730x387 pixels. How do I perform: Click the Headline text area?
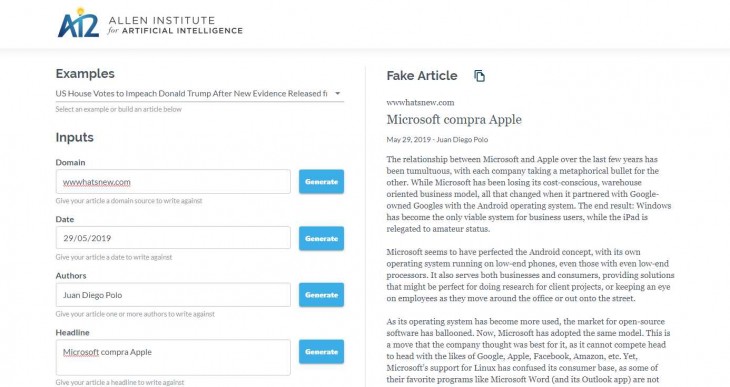pyautogui.click(x=173, y=357)
